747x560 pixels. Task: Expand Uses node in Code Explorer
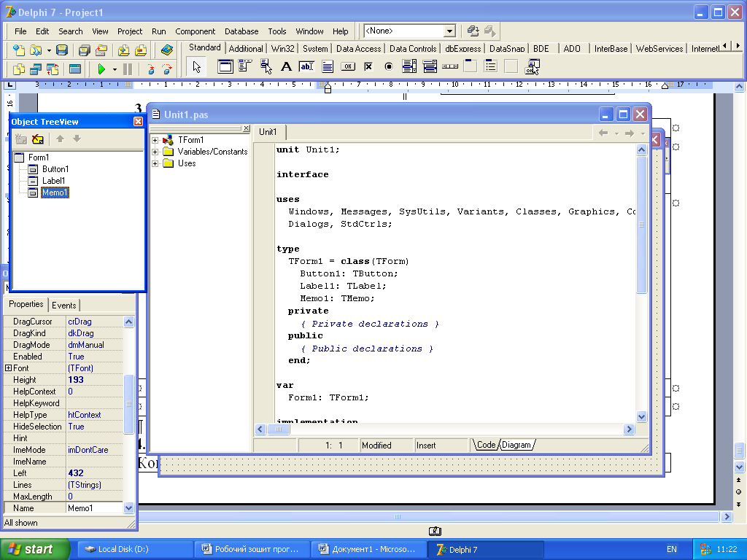point(155,164)
